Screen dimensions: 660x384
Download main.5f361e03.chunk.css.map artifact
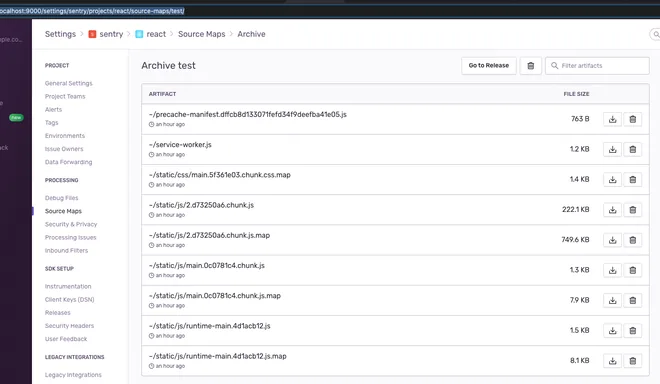pos(612,180)
